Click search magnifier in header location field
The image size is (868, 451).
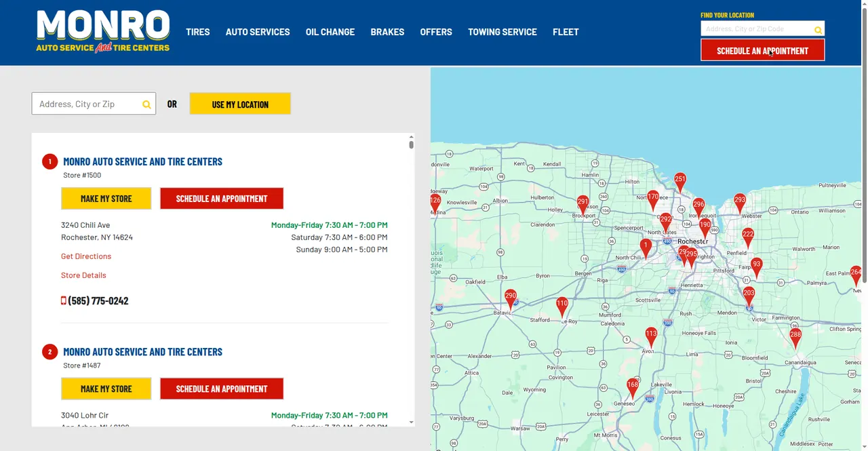[x=818, y=30]
